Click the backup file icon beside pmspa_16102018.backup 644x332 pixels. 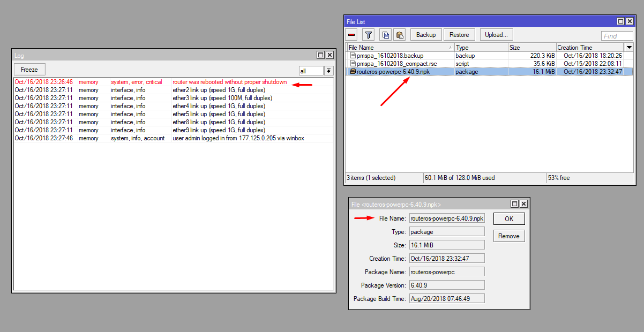(353, 56)
